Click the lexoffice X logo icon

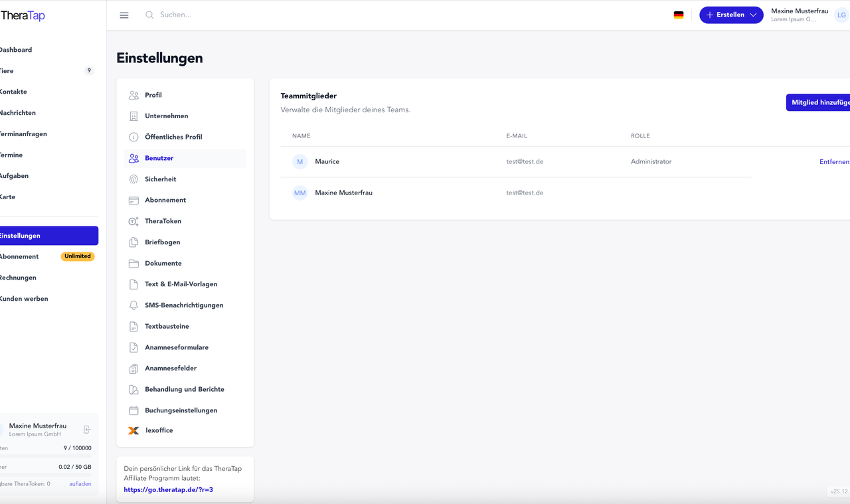133,430
